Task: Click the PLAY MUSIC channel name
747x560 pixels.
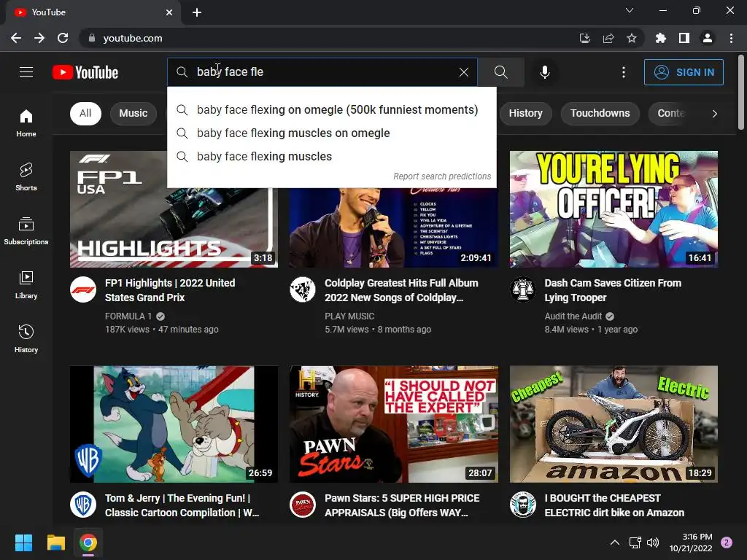Action: click(349, 316)
